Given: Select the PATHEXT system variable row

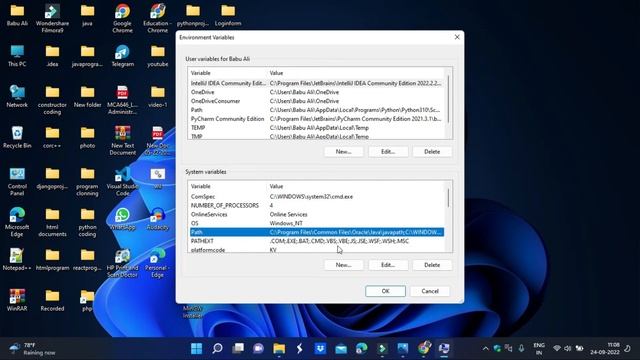Looking at the screenshot, I should click(x=317, y=241).
